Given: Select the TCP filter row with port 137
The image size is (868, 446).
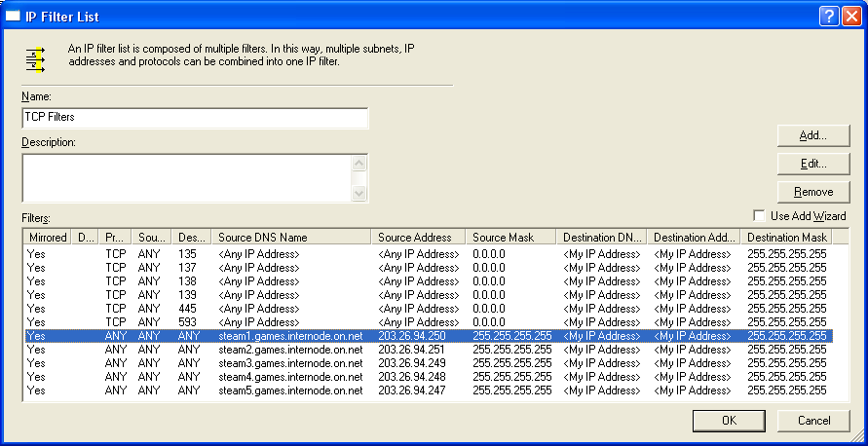Looking at the screenshot, I should (x=428, y=268).
